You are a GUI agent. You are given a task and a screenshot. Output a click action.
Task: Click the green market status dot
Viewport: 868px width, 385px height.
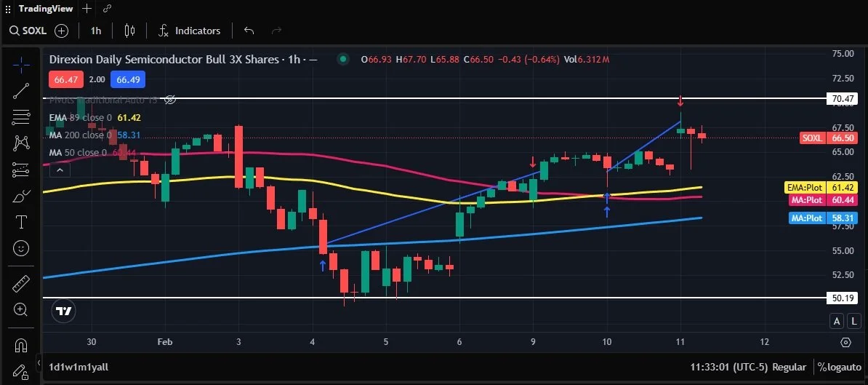coord(343,59)
